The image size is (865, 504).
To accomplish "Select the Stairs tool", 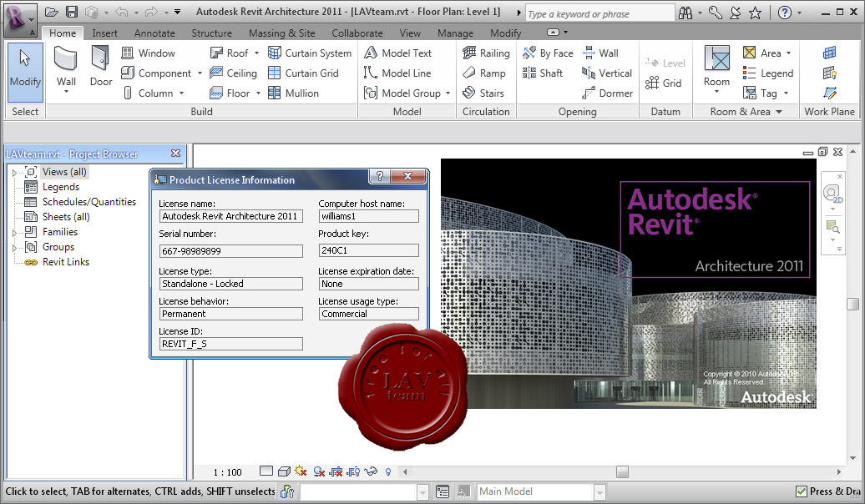I will [483, 93].
